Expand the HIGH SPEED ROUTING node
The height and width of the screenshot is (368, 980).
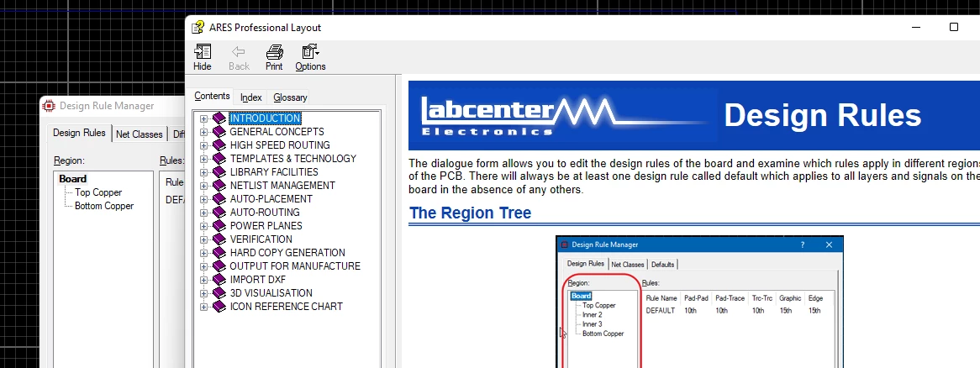(x=203, y=145)
